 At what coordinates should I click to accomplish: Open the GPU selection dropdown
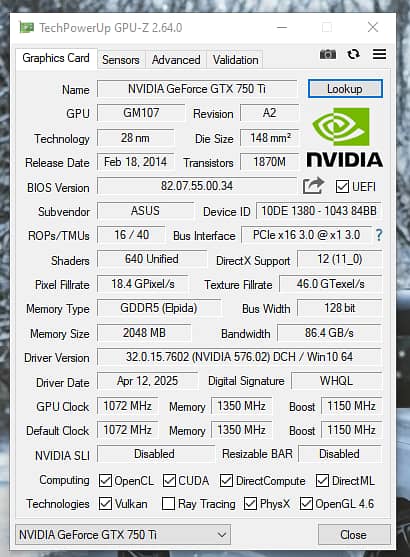point(123,535)
